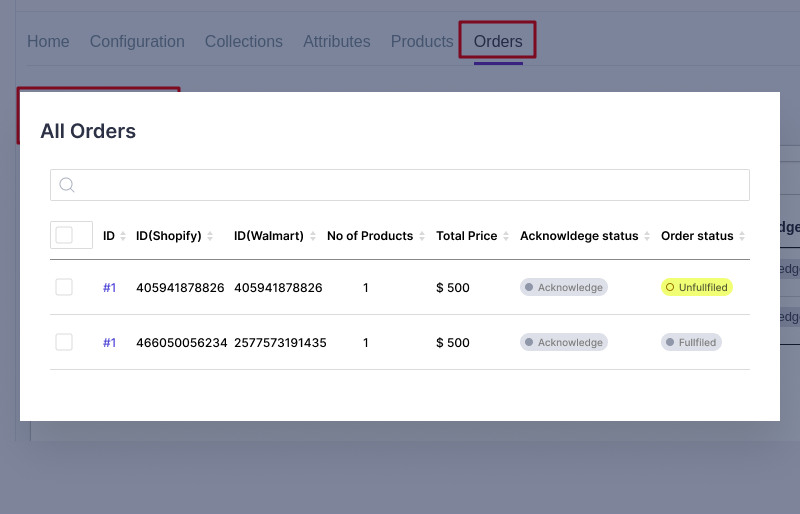This screenshot has width=800, height=514.
Task: Go to the Configuration tab
Action: pos(137,41)
